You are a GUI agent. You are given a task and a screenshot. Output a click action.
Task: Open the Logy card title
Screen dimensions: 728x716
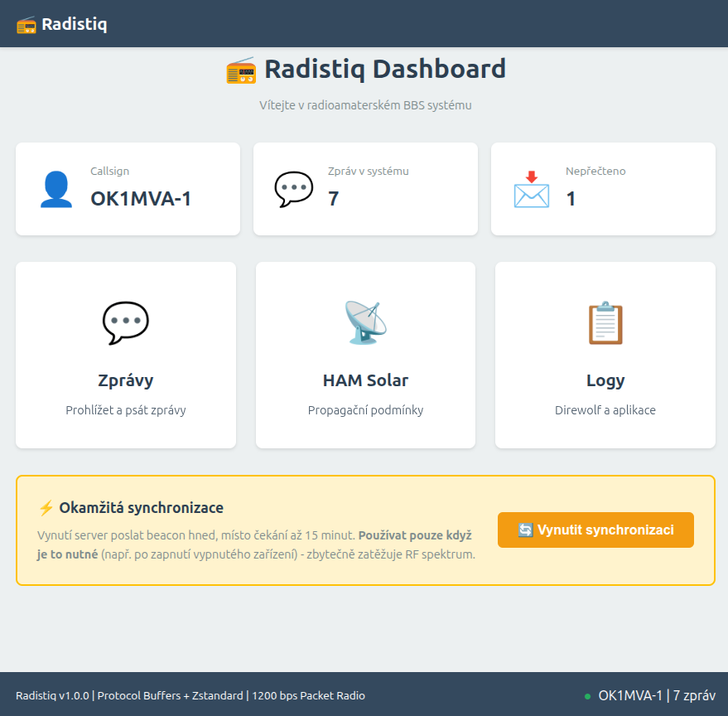[605, 380]
